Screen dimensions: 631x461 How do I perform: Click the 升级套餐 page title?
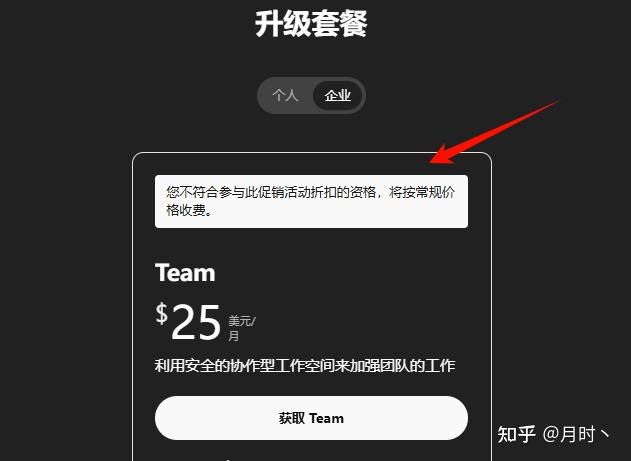311,23
